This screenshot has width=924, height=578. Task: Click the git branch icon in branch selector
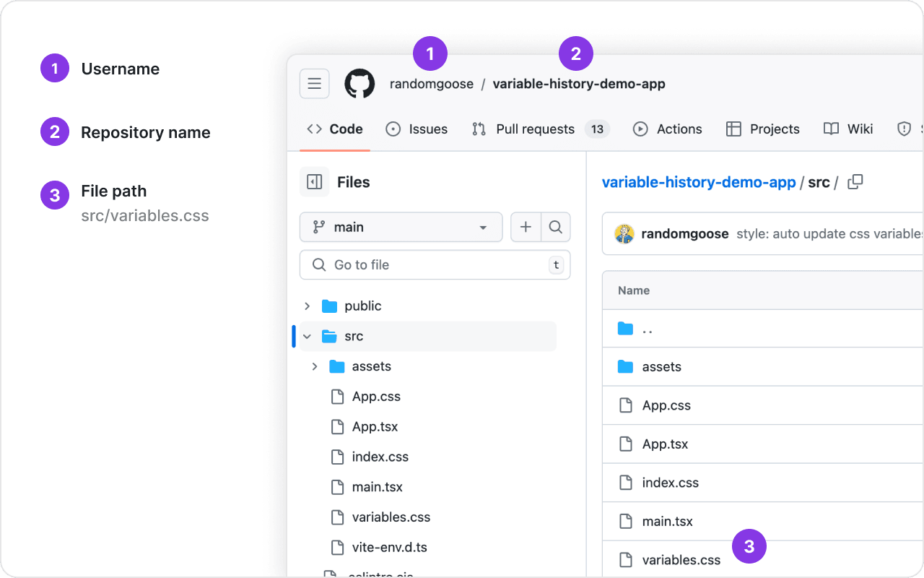pyautogui.click(x=318, y=227)
